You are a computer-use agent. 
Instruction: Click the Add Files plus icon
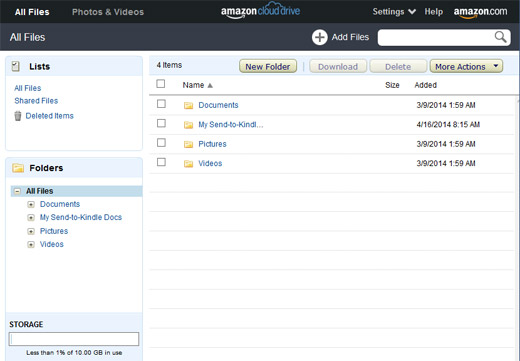(x=320, y=37)
